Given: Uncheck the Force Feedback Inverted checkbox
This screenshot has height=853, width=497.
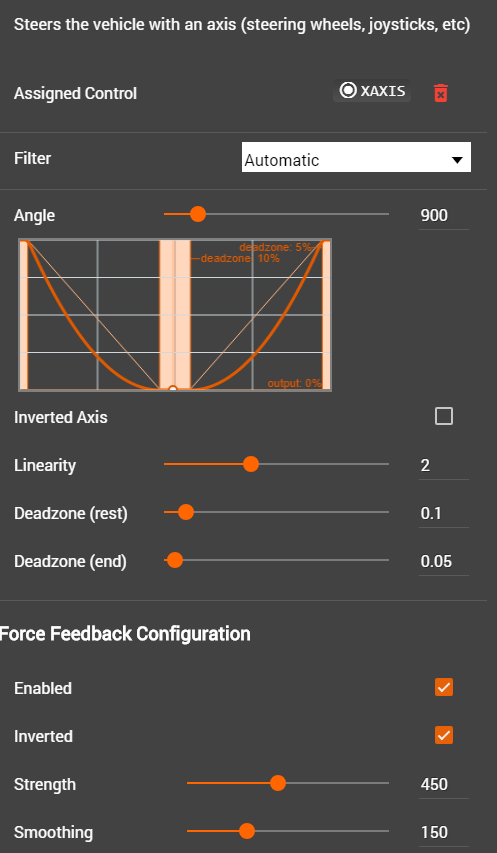Looking at the screenshot, I should pyautogui.click(x=444, y=735).
